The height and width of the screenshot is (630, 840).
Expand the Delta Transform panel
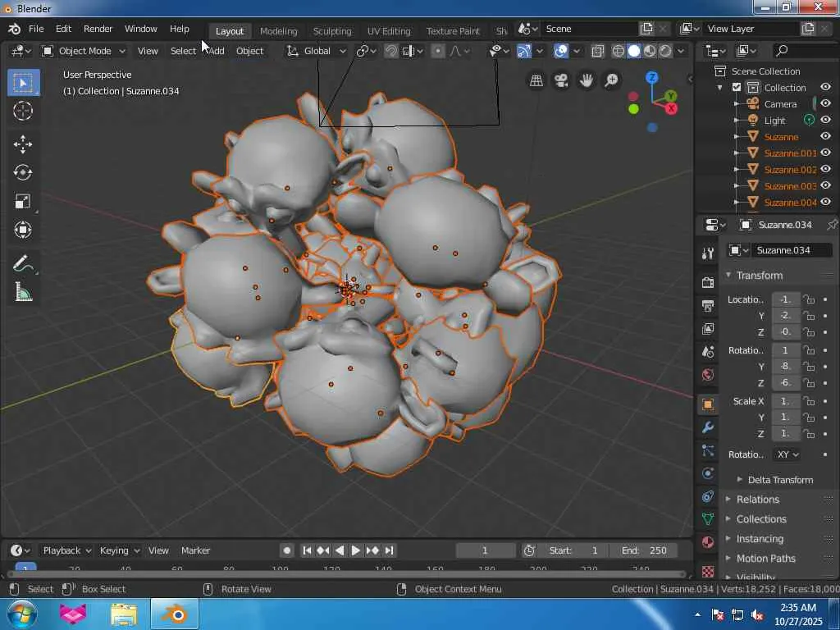coord(779,480)
